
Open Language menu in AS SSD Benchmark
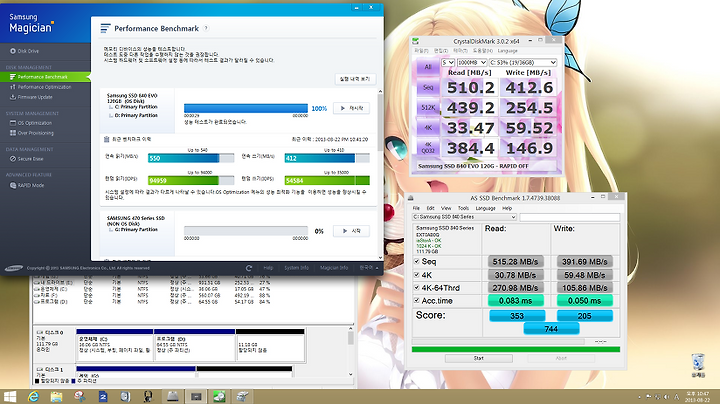coord(485,208)
